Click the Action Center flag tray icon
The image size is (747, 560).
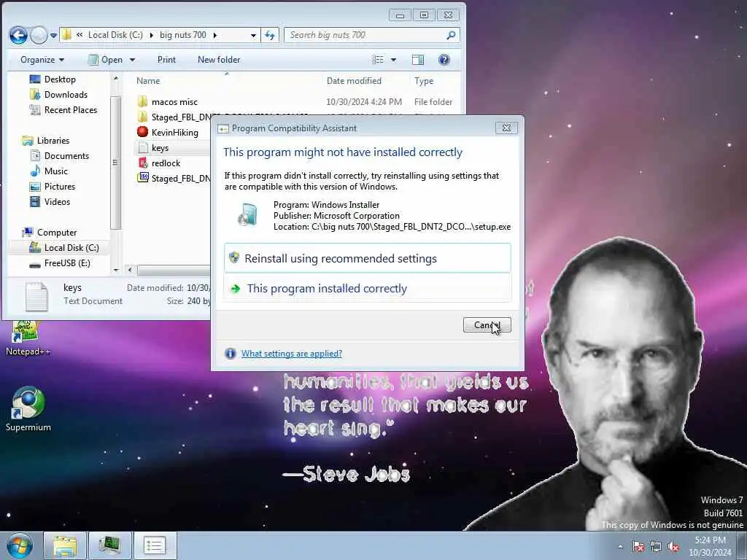tap(638, 547)
